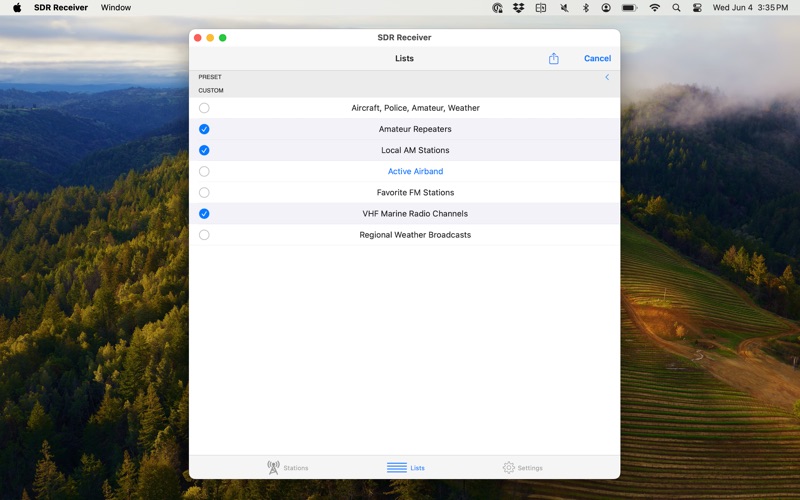Cancel list editing
800x500 pixels.
point(597,59)
